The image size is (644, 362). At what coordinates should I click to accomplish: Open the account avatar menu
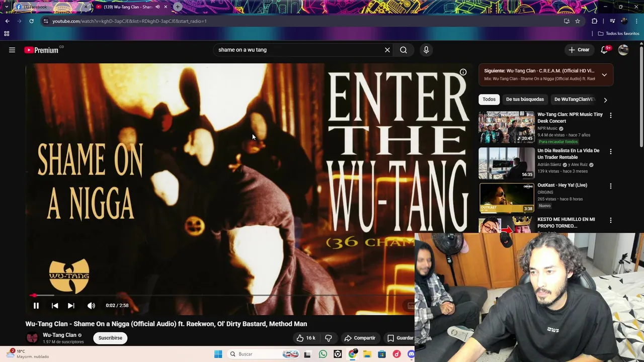pos(623,50)
